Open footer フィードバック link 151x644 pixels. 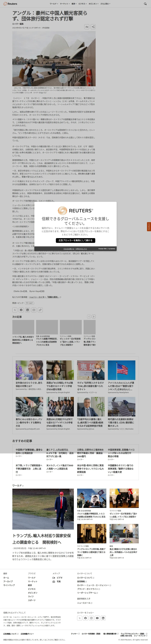click(141, 636)
